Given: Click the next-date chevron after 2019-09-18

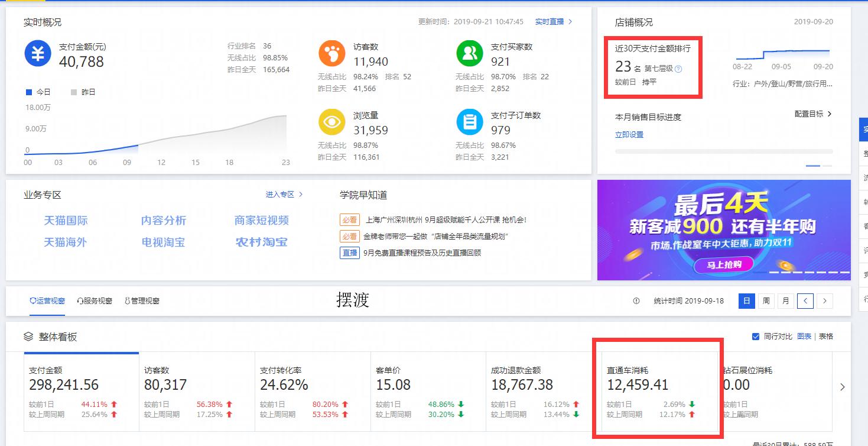Looking at the screenshot, I should (825, 301).
